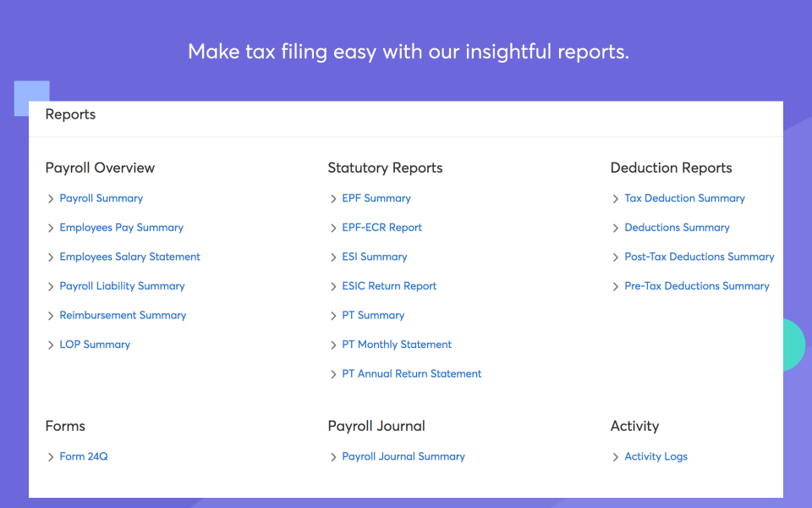View the Reimbursement Summary report

pos(123,315)
